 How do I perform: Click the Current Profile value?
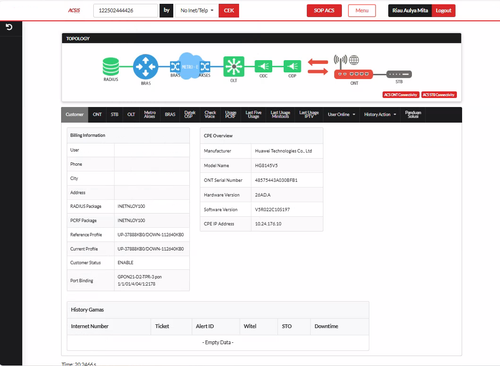click(x=151, y=249)
